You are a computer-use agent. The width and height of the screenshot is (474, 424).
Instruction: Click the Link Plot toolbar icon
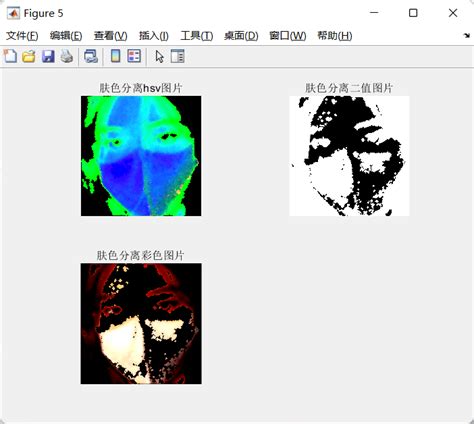pyautogui.click(x=91, y=56)
